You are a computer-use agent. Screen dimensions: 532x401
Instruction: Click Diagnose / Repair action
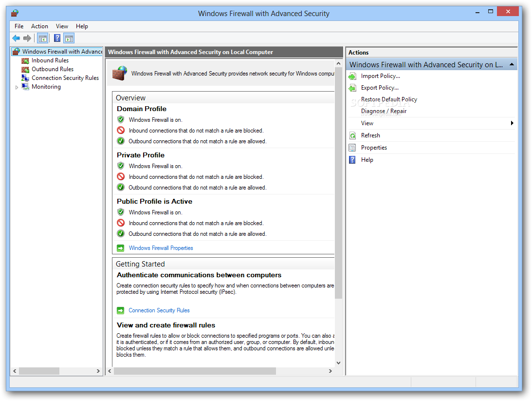384,112
